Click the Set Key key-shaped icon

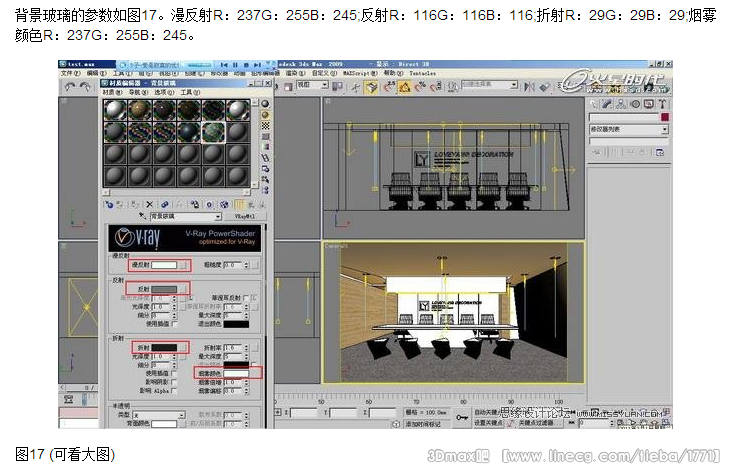point(461,418)
